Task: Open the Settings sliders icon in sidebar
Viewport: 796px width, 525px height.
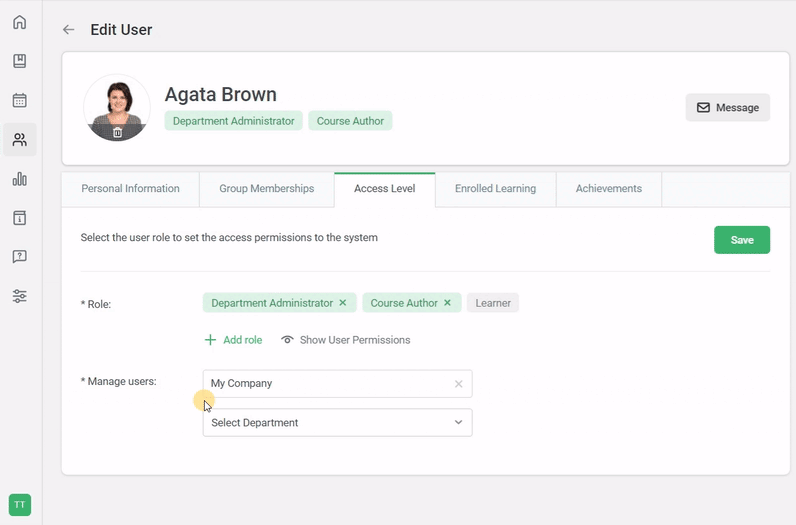Action: [x=20, y=296]
